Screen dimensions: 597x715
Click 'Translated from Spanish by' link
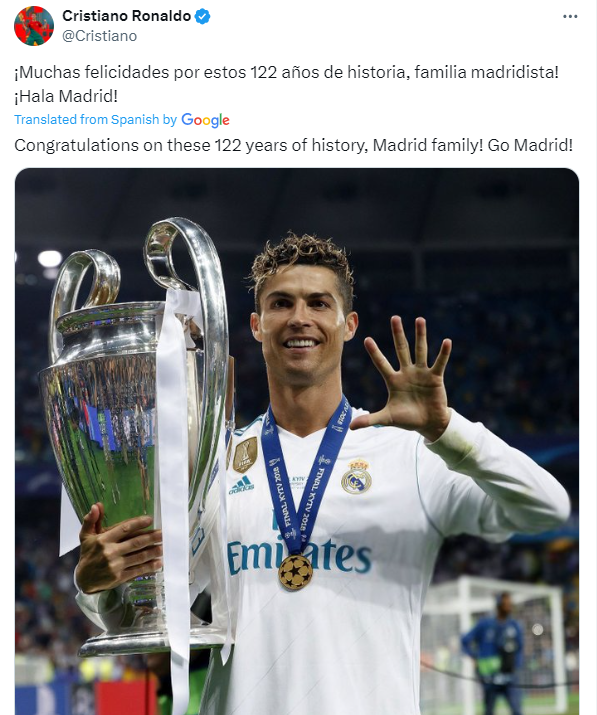(95, 119)
